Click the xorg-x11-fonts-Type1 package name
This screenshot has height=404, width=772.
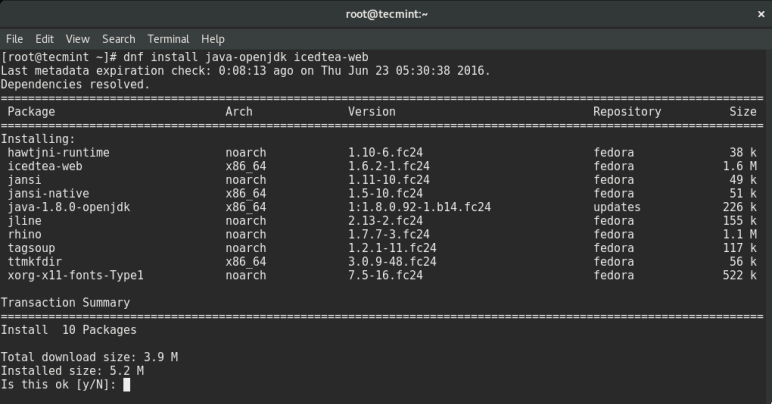click(75, 275)
